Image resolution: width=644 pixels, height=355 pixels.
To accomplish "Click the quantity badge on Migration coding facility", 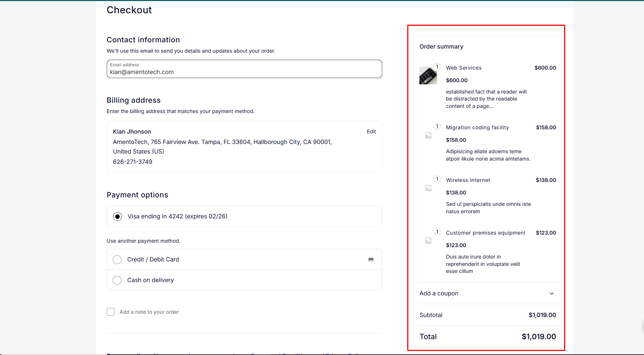I will [x=437, y=126].
